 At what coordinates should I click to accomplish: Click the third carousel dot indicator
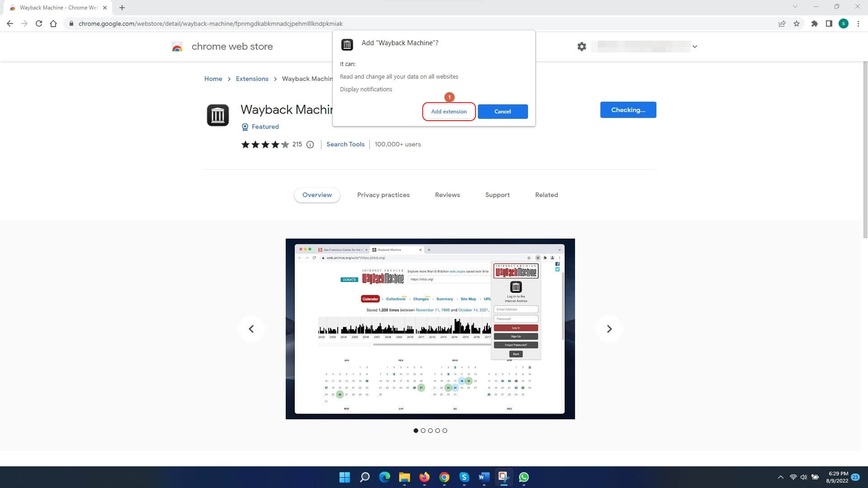430,430
